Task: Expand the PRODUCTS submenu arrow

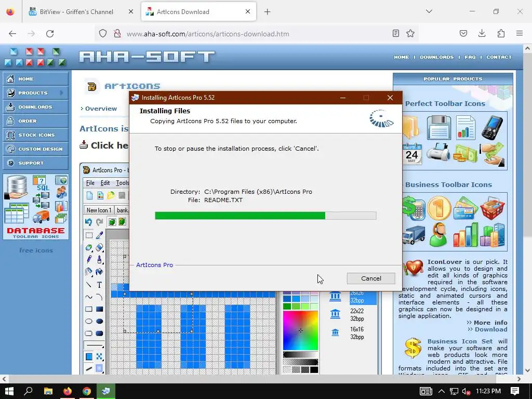Action: (61, 92)
